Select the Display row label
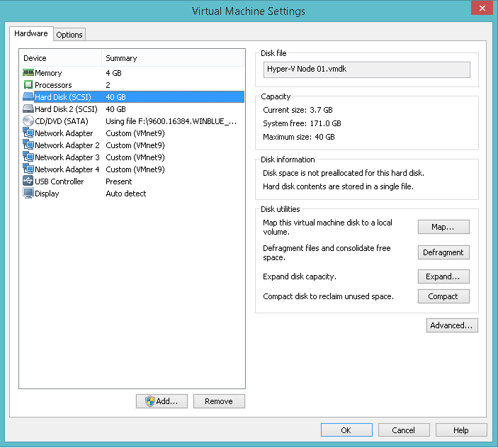The width and height of the screenshot is (498, 448). 47,194
